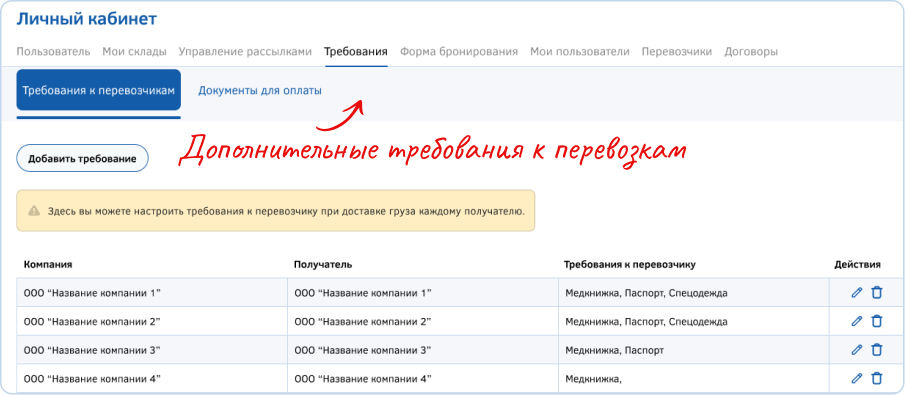Click the Получатель column header
The height and width of the screenshot is (395, 905).
(x=323, y=264)
